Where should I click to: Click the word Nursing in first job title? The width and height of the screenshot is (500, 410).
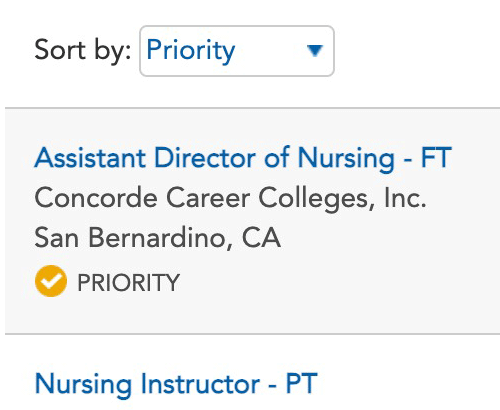coord(346,159)
